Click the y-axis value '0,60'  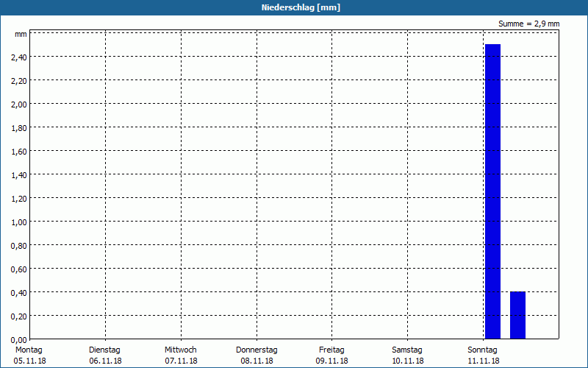pyautogui.click(x=19, y=269)
